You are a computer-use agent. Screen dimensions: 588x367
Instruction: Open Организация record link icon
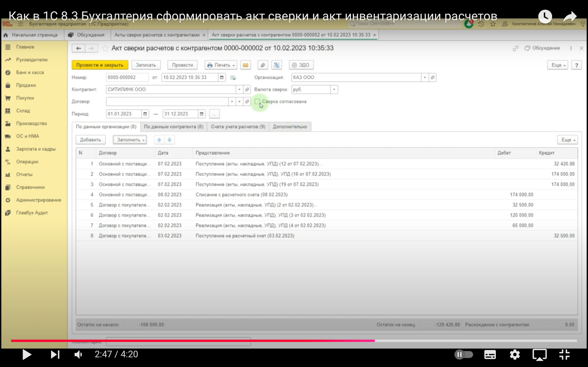[x=432, y=77]
